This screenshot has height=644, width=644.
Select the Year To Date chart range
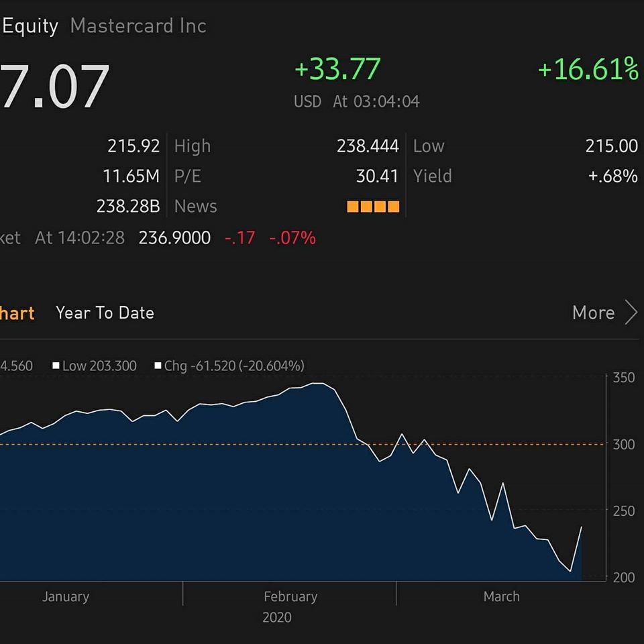[x=105, y=313]
